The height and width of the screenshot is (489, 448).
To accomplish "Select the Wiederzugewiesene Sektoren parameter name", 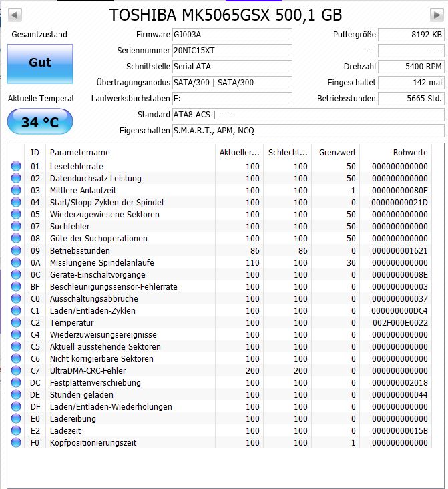I will (105, 215).
